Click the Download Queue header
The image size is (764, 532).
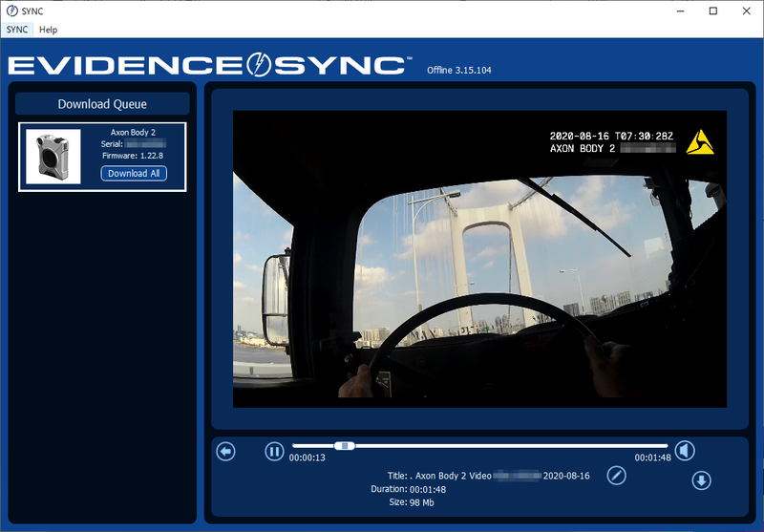102,104
